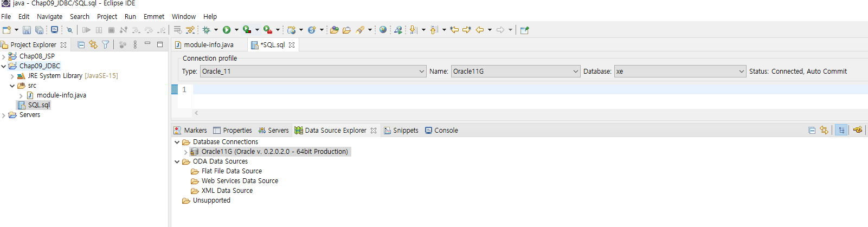Viewport: 868px width, 227px height.
Task: Click the Previous Annotation up-arrow icon
Action: (434, 30)
